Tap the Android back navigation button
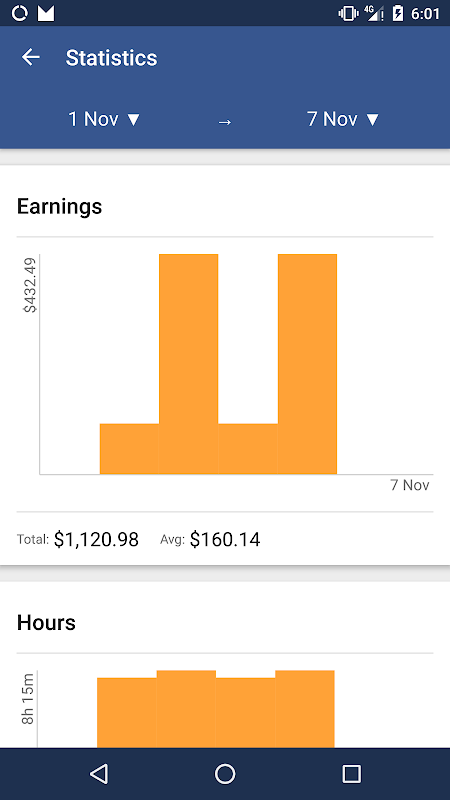 click(x=99, y=773)
